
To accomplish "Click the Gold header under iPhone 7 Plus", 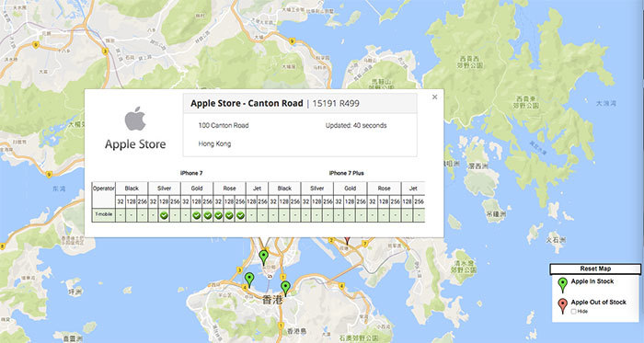I will click(350, 189).
